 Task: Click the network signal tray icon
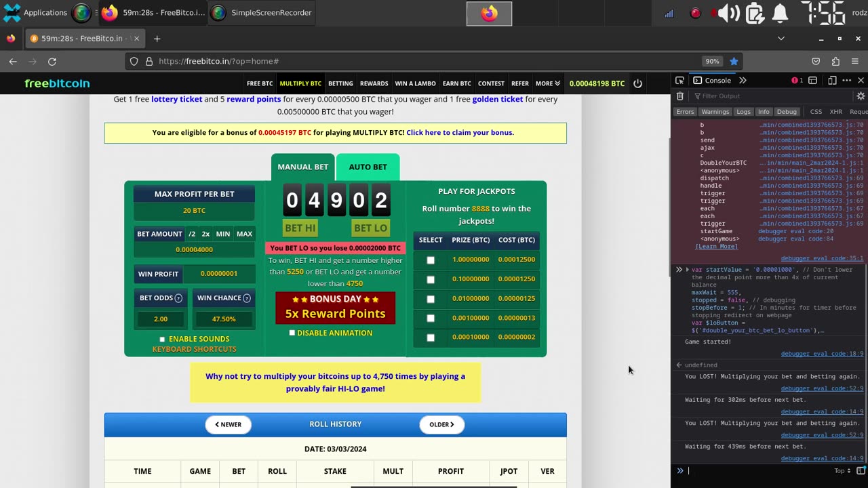pyautogui.click(x=669, y=13)
